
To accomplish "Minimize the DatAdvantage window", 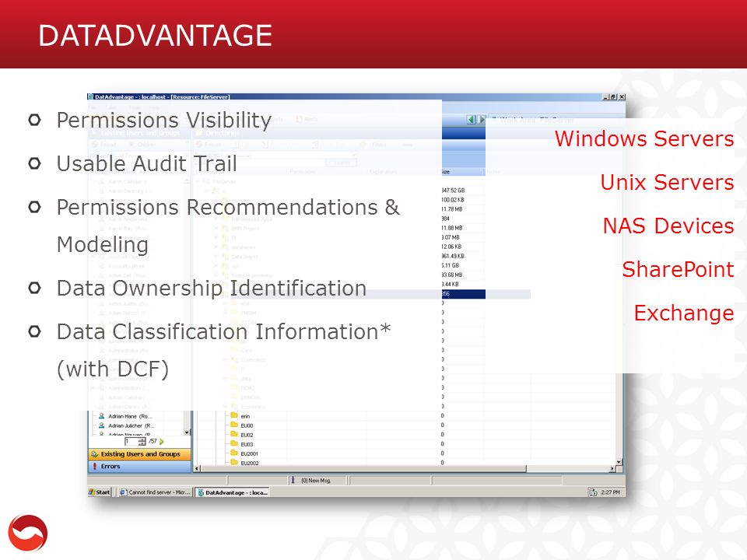I will tap(605, 97).
